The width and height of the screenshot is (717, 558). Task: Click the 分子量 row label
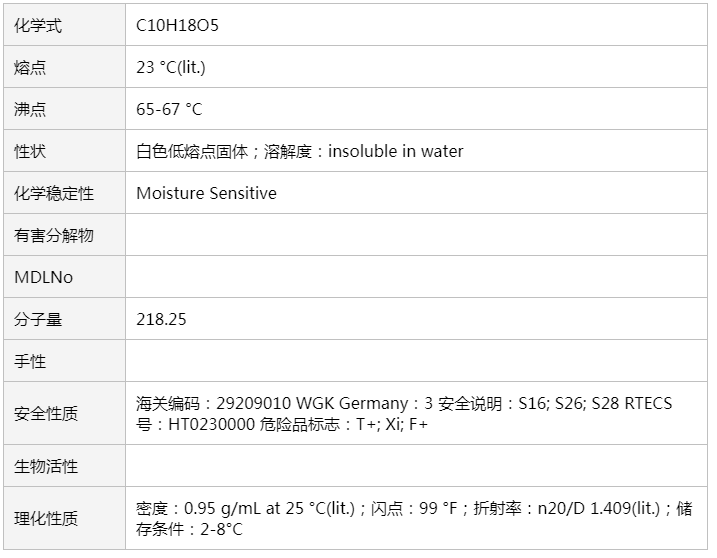38,319
